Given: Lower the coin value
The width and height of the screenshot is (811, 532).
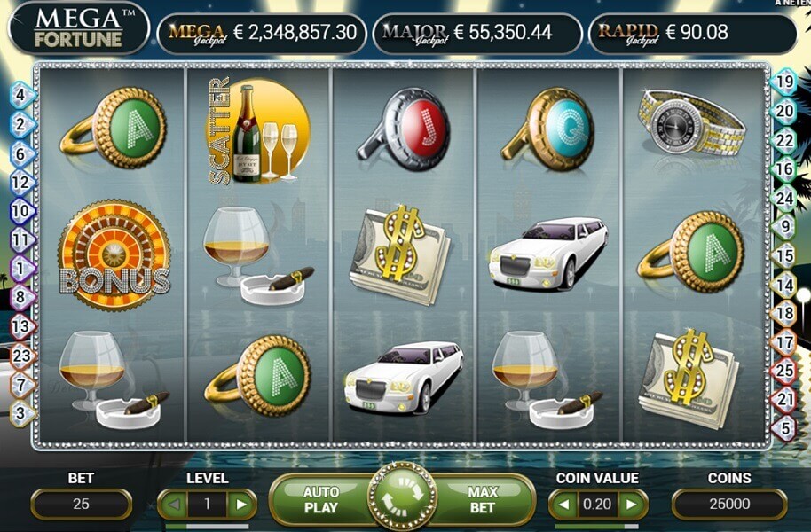Looking at the screenshot, I should click(x=565, y=505).
